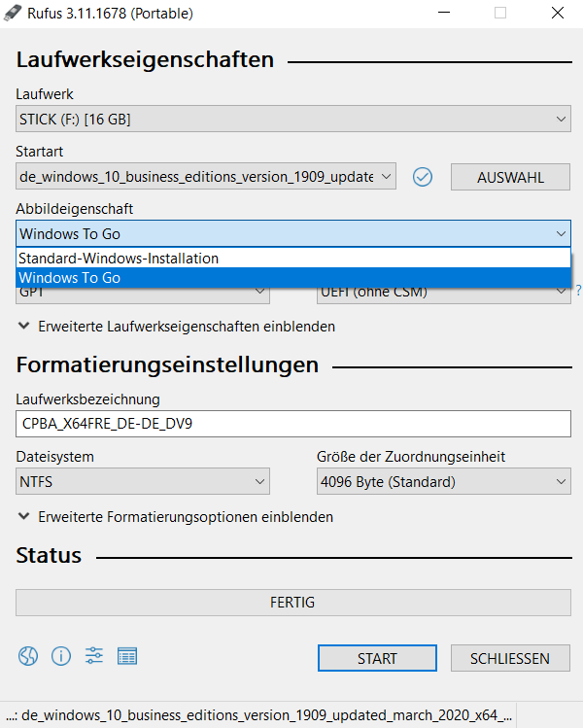
Task: Close the Rufus window
Action: click(558, 13)
